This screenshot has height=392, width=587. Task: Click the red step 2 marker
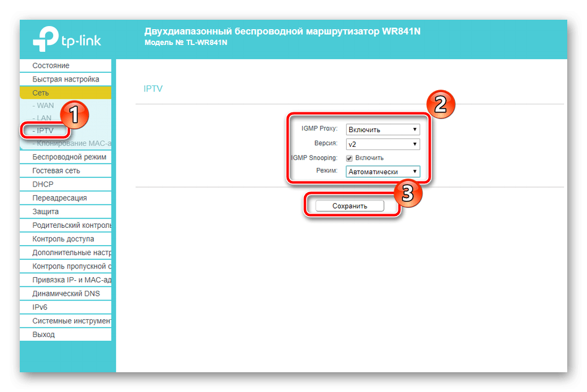coord(439,104)
